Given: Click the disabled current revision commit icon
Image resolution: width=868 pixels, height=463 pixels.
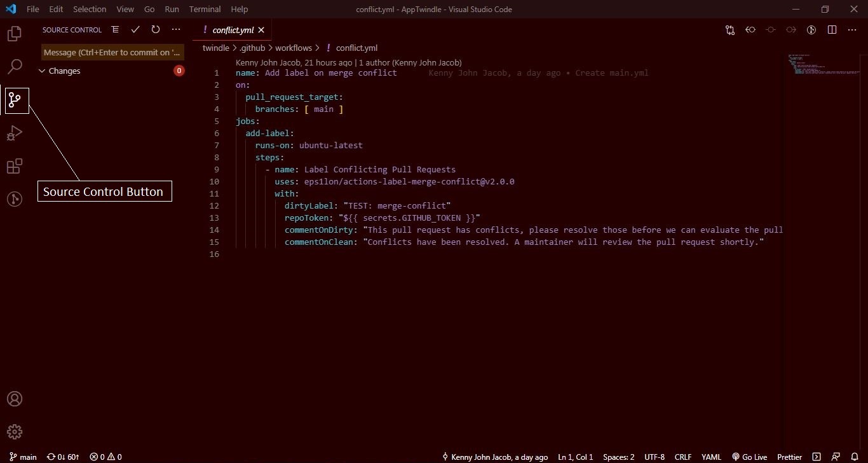Looking at the screenshot, I should pos(771,30).
